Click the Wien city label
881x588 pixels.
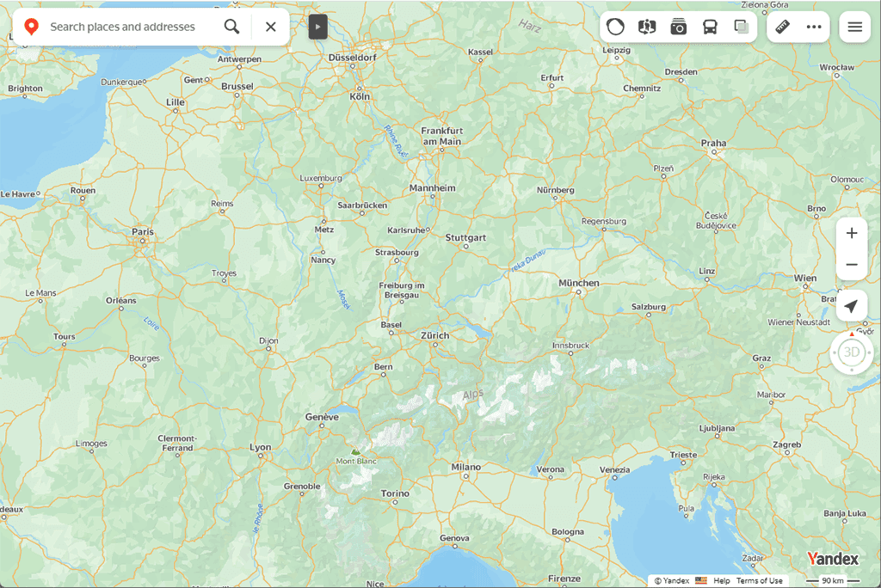[805, 278]
